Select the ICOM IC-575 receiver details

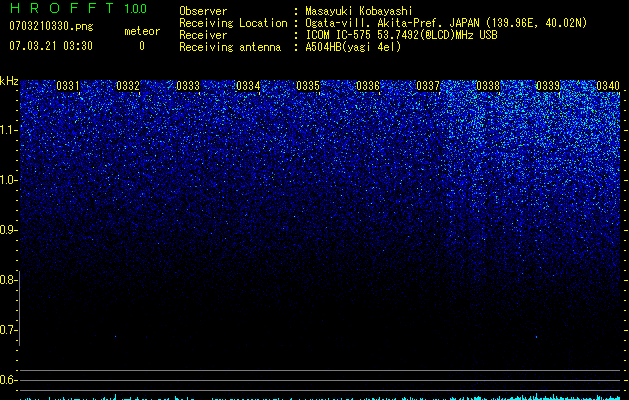401,35
